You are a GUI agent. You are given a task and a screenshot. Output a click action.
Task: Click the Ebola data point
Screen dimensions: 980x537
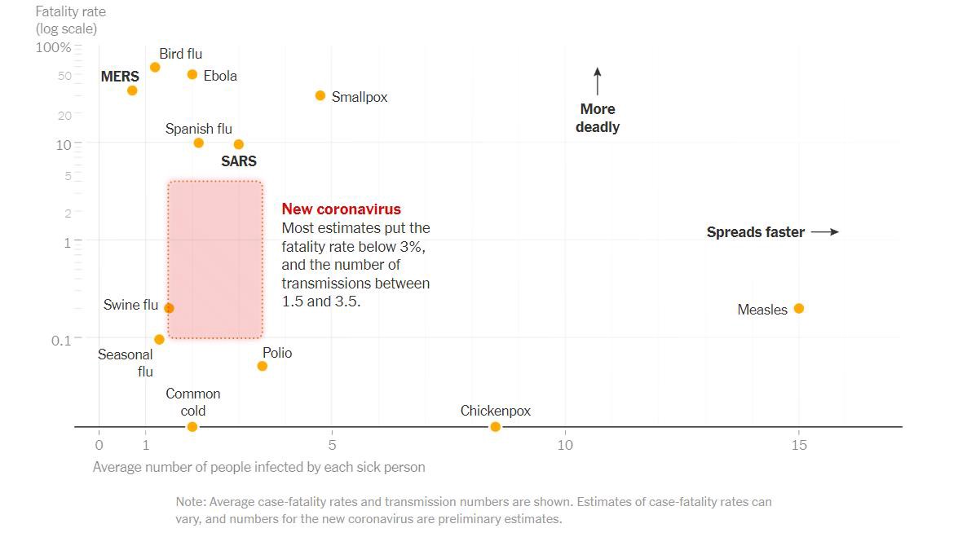(x=192, y=74)
